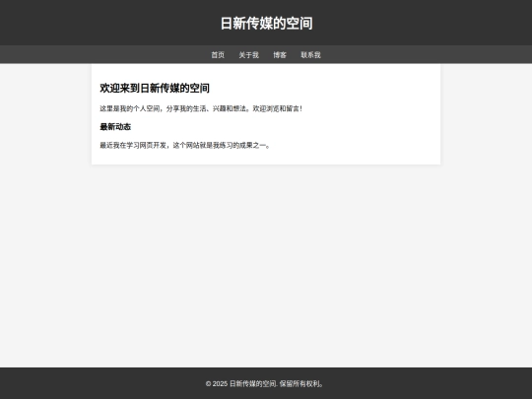Click the words 兴趣和想法 in the intro
The height and width of the screenshot is (399, 532).
coord(229,108)
